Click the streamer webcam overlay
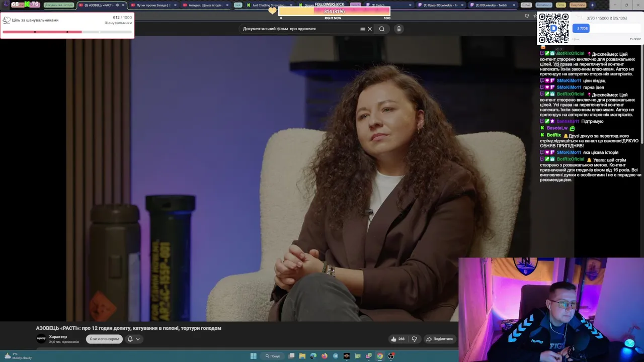 pyautogui.click(x=551, y=309)
